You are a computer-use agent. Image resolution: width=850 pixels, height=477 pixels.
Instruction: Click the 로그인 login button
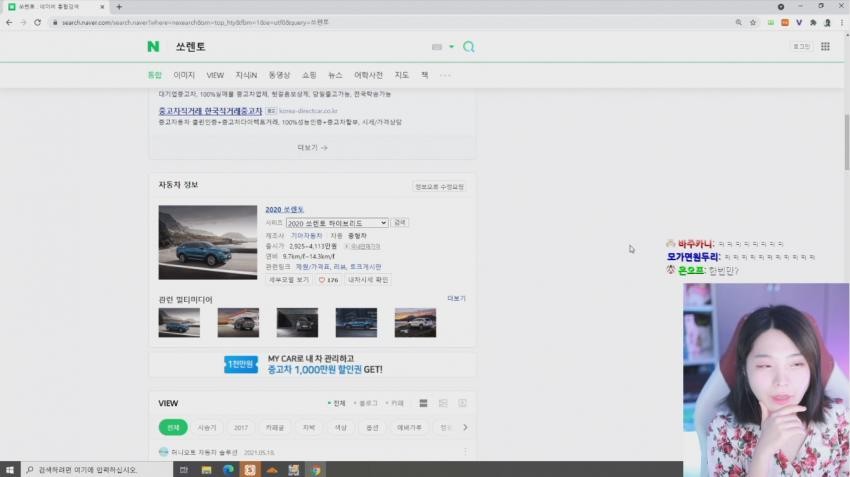click(801, 47)
